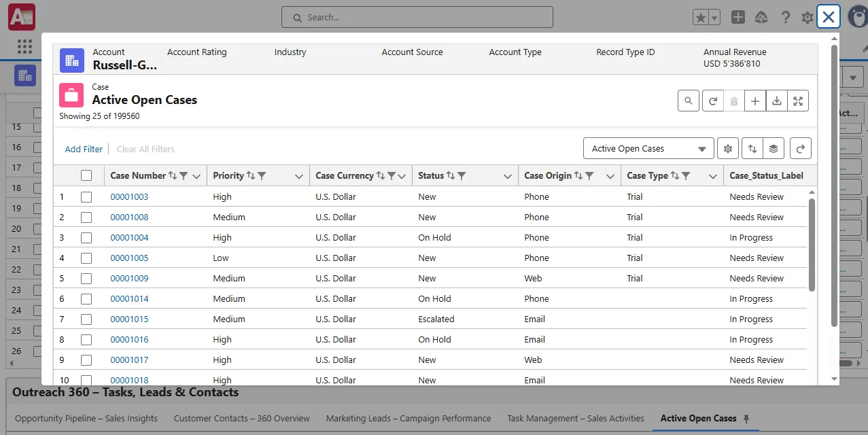Screen dimensions: 868x435
Task: Switch to Task Management – Sales Activities tab
Action: point(576,418)
